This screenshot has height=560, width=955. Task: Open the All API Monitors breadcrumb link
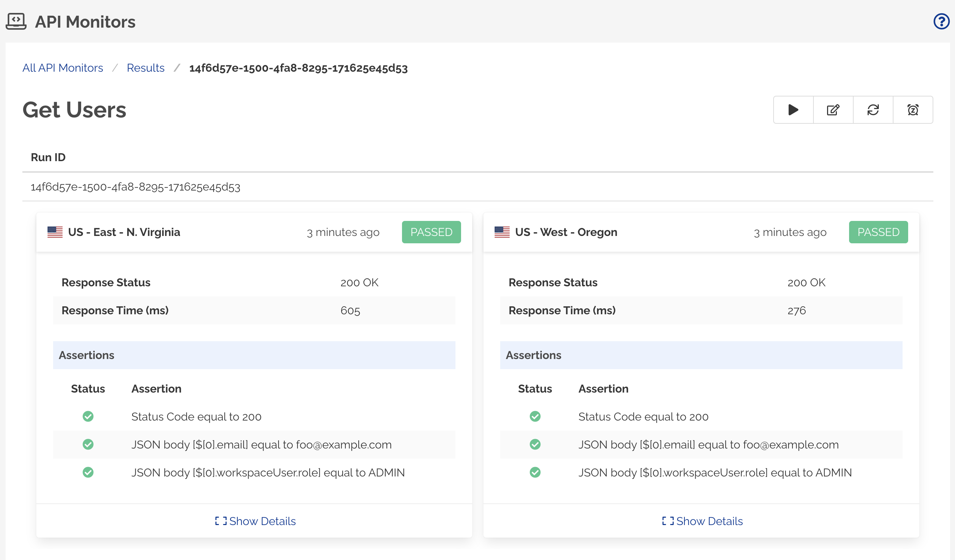pyautogui.click(x=62, y=68)
